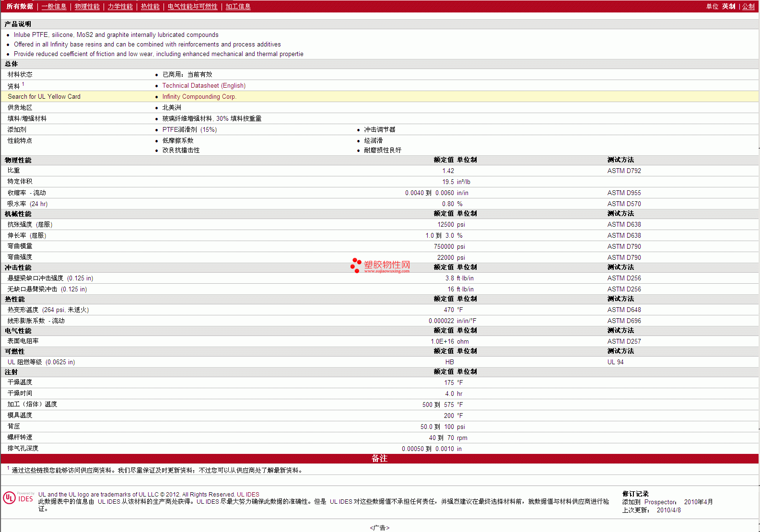This screenshot has height=532, width=760.
Task: Click the 材料状态 row label
Action: coord(20,75)
